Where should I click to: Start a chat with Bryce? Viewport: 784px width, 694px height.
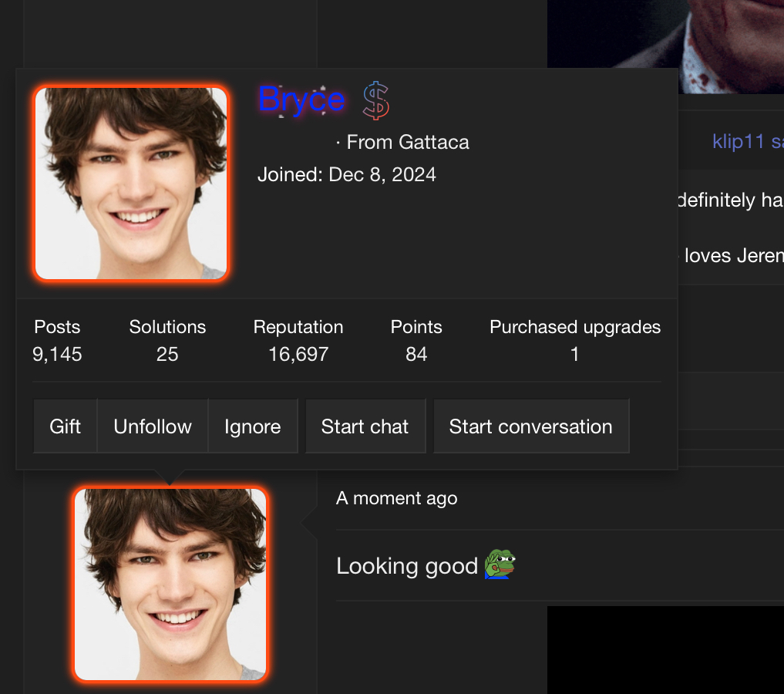[x=365, y=426]
